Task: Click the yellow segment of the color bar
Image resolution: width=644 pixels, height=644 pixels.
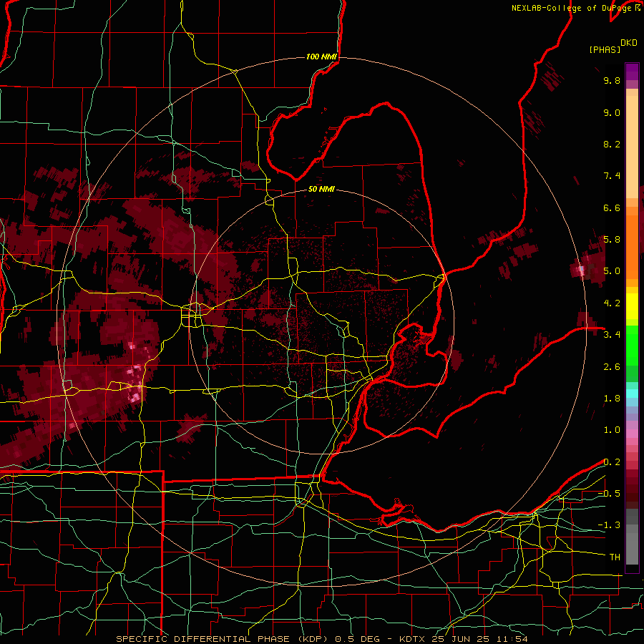Action: (x=632, y=306)
